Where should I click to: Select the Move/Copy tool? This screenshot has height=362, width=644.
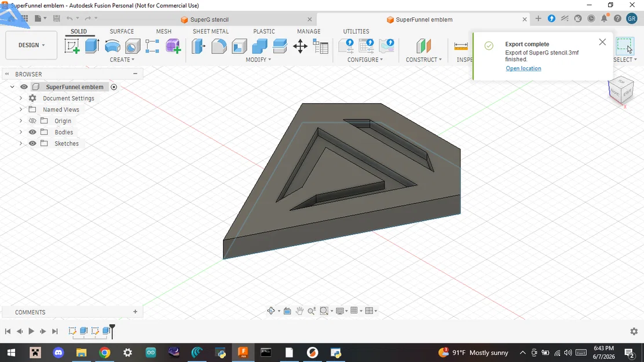(x=300, y=46)
